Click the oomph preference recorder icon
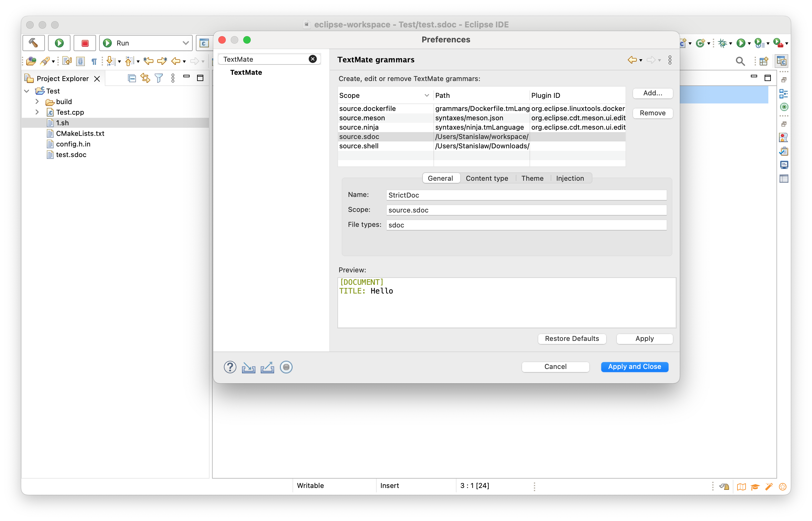Viewport: 812px width, 521px height. [286, 367]
